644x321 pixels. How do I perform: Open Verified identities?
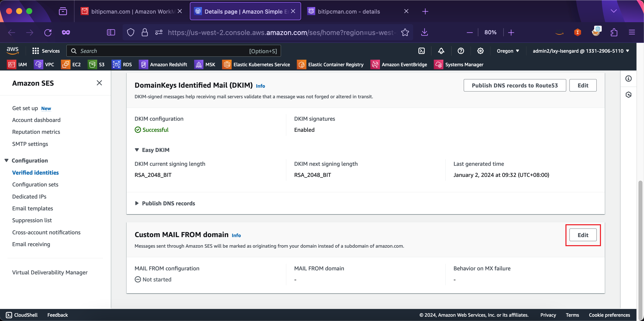(35, 173)
